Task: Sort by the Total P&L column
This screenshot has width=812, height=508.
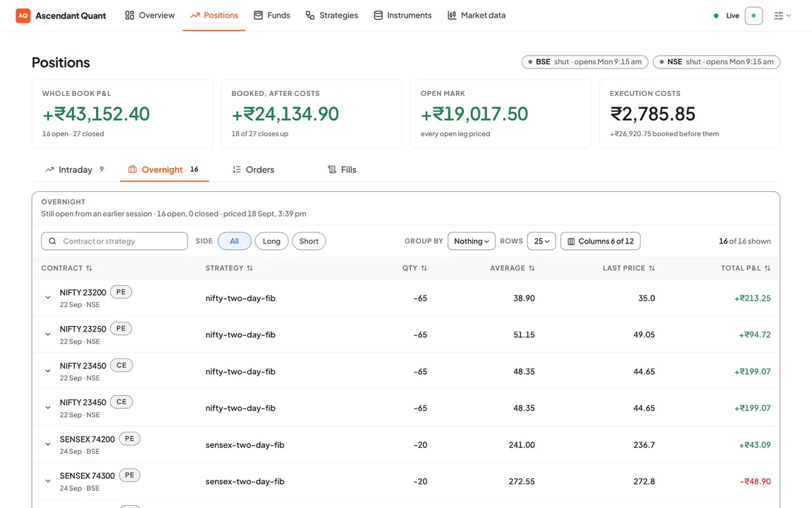Action: 746,268
